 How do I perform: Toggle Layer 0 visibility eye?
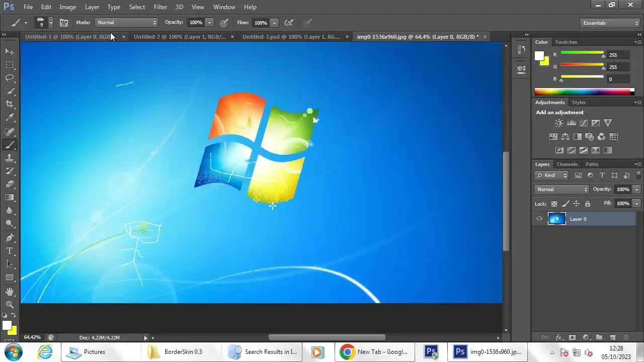point(539,219)
